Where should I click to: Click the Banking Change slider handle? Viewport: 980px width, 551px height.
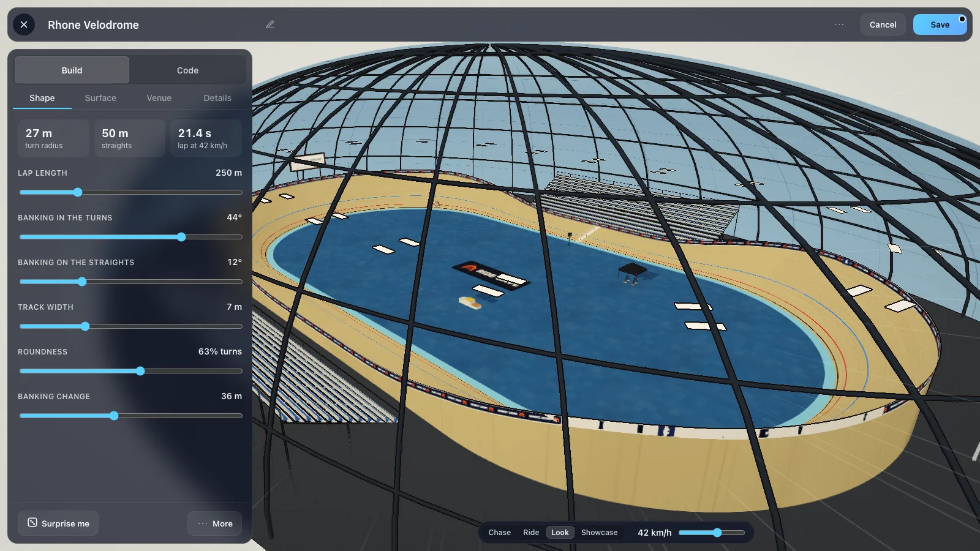(114, 416)
